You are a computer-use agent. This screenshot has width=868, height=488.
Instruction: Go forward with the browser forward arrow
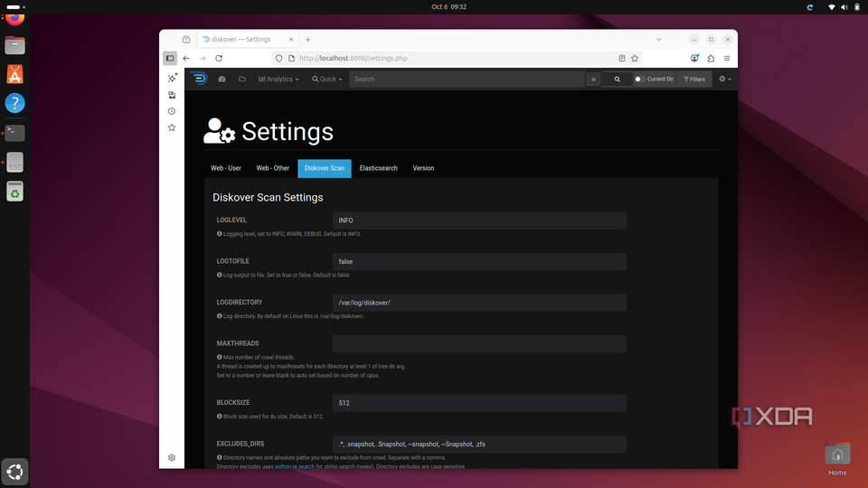click(203, 58)
